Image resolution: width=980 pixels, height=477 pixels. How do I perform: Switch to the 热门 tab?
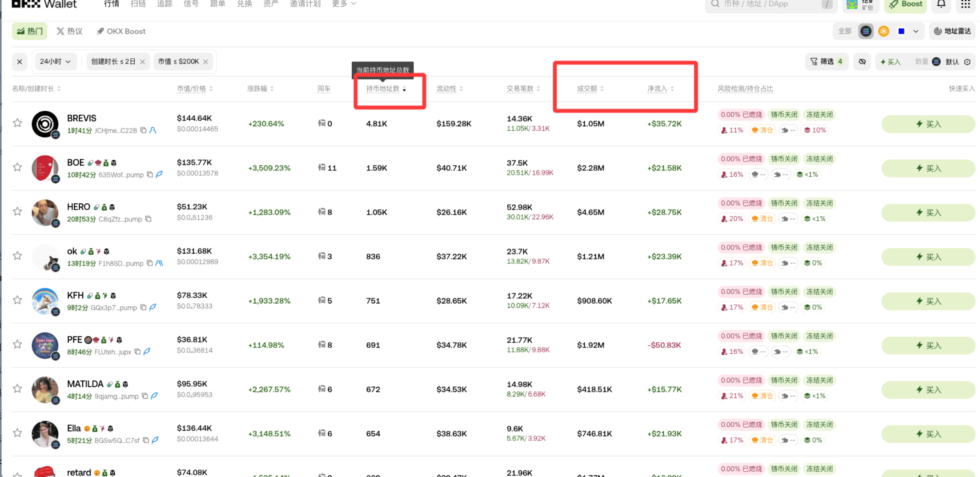(30, 31)
